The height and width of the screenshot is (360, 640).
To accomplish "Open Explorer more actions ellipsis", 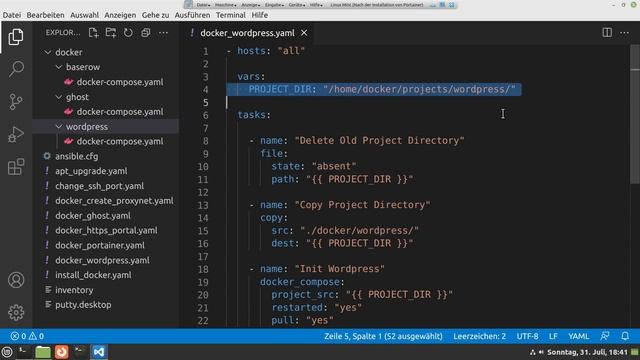I will 163,33.
